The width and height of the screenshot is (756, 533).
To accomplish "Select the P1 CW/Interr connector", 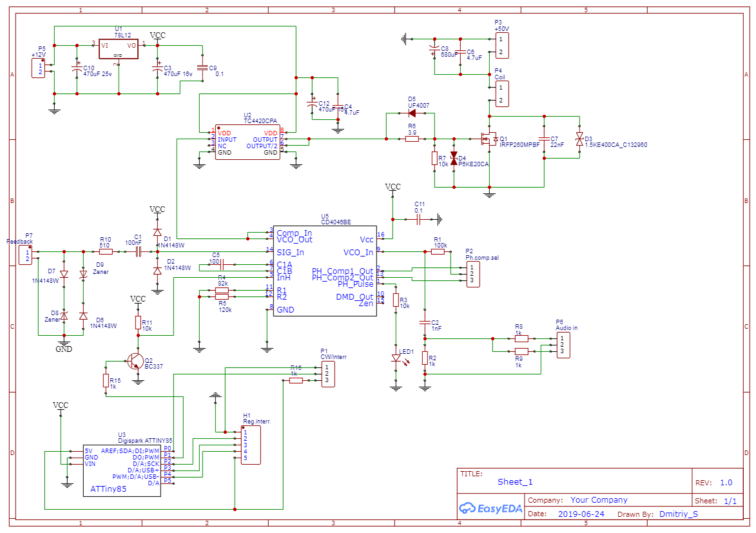I will point(327,374).
